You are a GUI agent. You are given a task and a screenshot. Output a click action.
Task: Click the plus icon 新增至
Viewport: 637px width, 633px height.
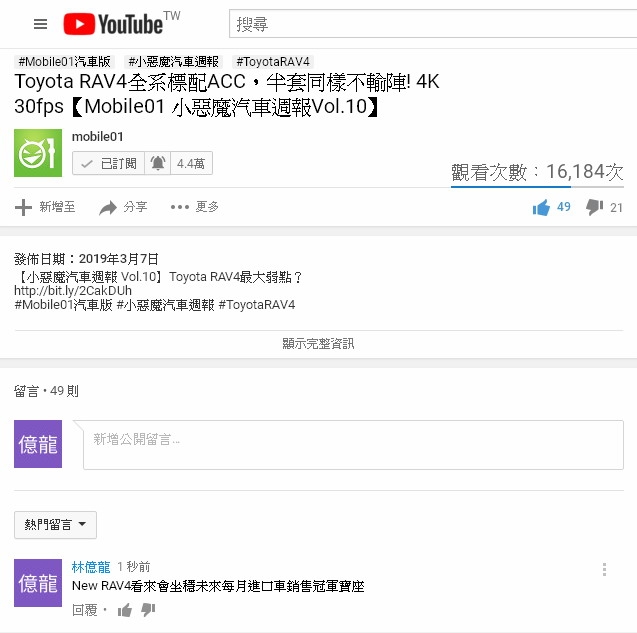(23, 207)
